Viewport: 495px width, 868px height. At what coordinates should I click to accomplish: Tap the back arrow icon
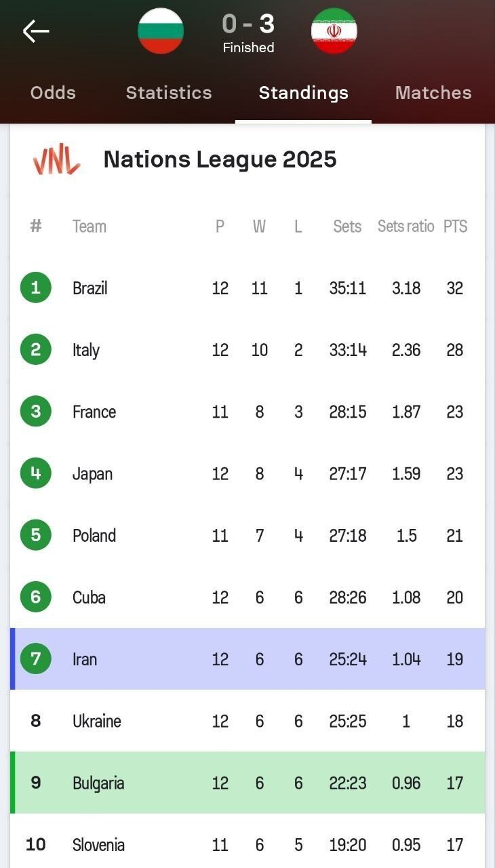pos(36,31)
